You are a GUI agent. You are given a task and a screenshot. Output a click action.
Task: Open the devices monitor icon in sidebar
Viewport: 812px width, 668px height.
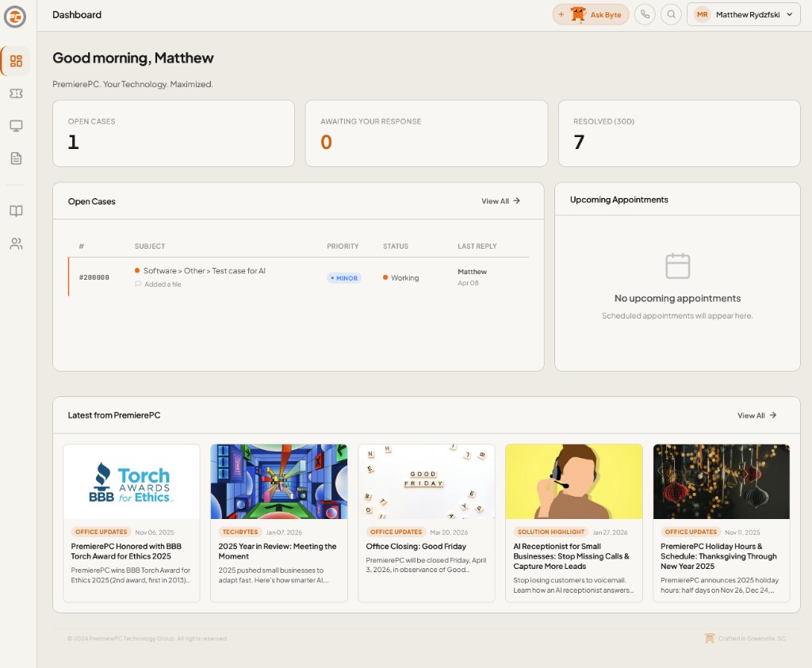(16, 126)
